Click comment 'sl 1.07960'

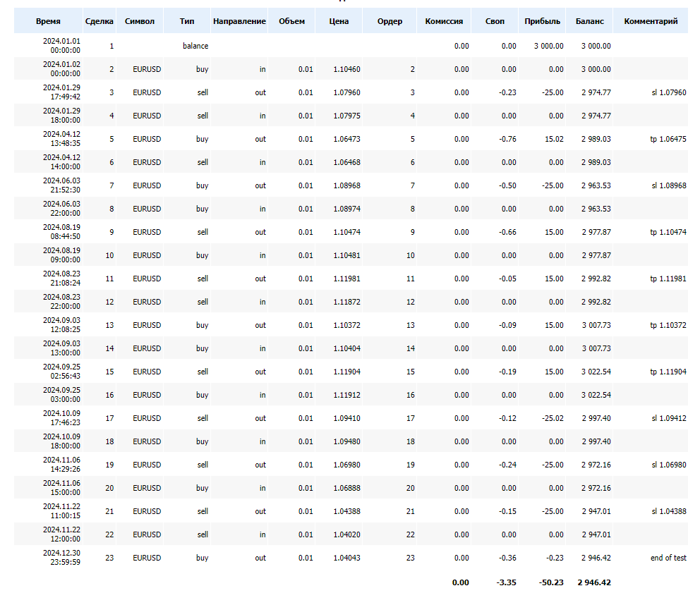(669, 92)
